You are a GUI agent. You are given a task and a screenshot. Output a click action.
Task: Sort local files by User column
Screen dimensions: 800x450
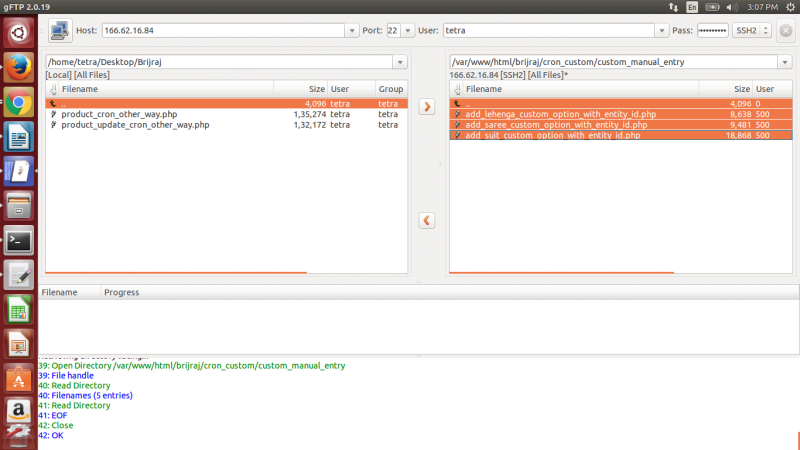pos(352,89)
